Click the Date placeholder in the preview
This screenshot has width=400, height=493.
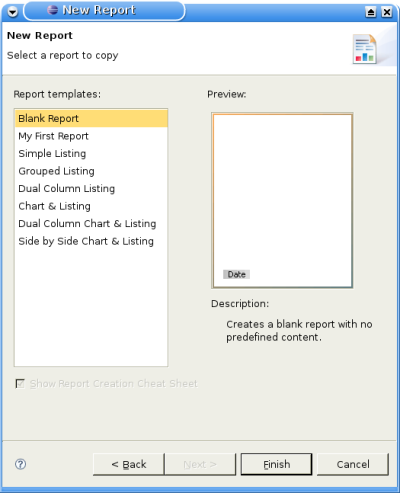(236, 274)
